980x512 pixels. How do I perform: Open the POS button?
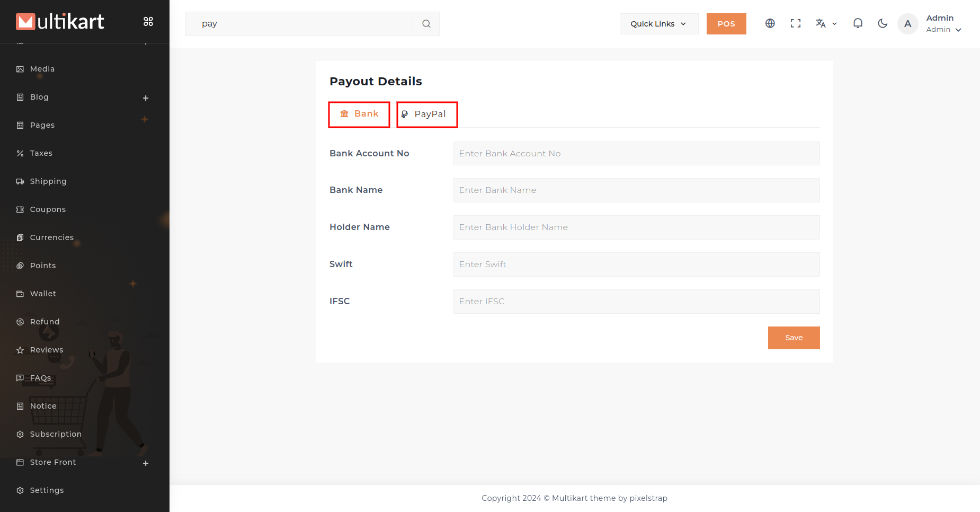(x=726, y=24)
